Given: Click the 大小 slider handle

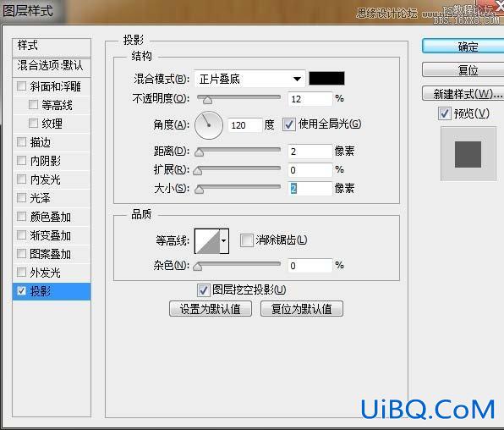Looking at the screenshot, I should (200, 190).
